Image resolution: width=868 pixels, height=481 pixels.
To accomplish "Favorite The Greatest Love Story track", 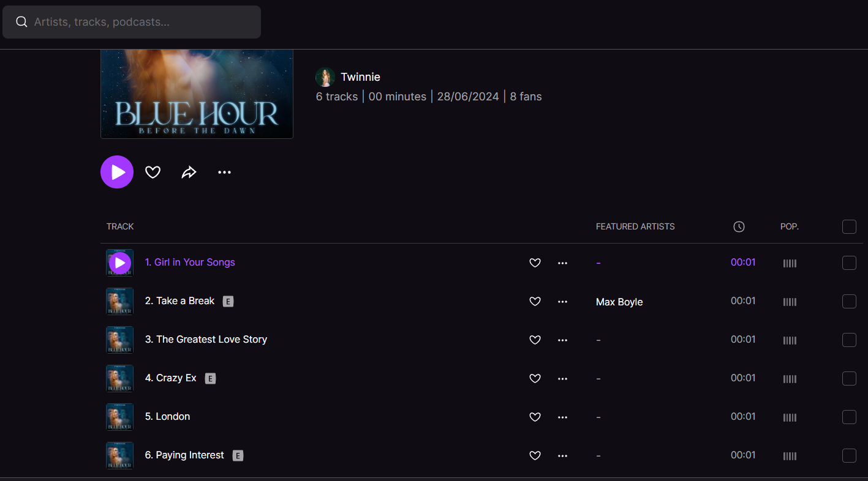I will click(535, 340).
